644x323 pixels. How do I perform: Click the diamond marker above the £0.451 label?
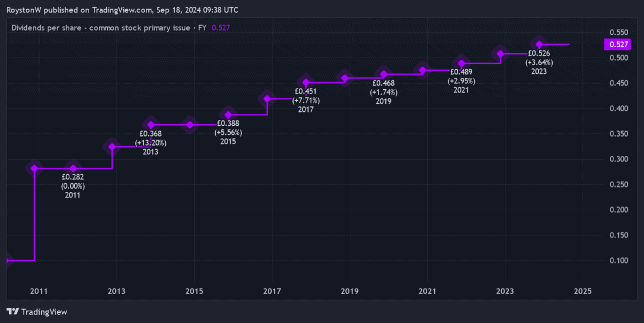tap(306, 83)
